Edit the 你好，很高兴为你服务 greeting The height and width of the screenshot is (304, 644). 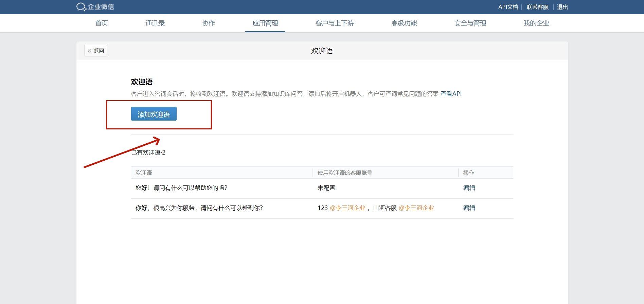pos(469,208)
